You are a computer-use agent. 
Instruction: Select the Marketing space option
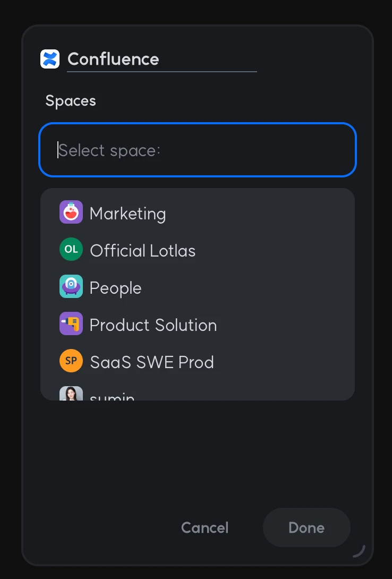tap(128, 214)
